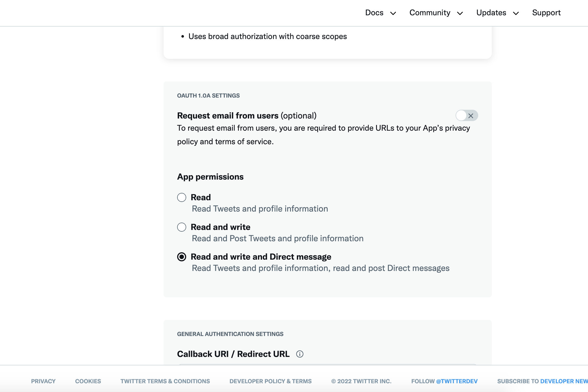
Task: Click 'GENERAL AUTHENTICATION SETTINGS' heading
Action: pos(230,334)
